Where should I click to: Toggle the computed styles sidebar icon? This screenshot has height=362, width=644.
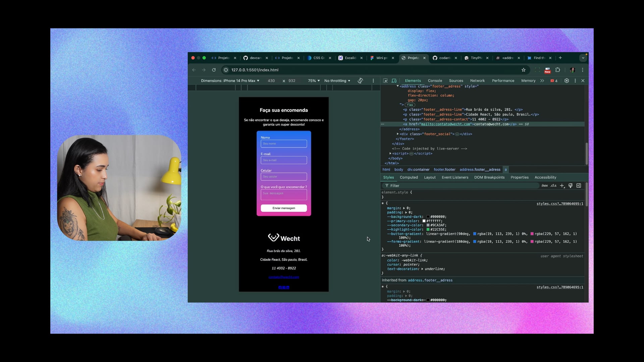579,186
